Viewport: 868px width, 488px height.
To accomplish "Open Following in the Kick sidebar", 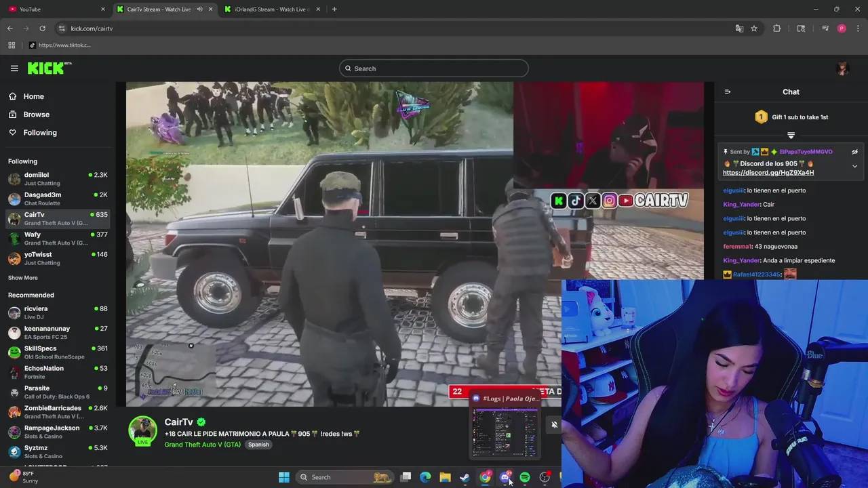I will tap(40, 133).
